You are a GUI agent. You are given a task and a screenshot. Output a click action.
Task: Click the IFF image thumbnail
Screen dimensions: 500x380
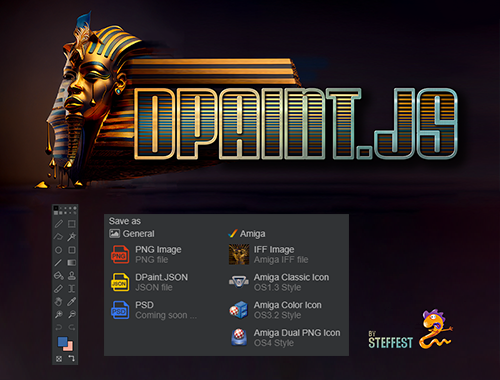pyautogui.click(x=239, y=254)
